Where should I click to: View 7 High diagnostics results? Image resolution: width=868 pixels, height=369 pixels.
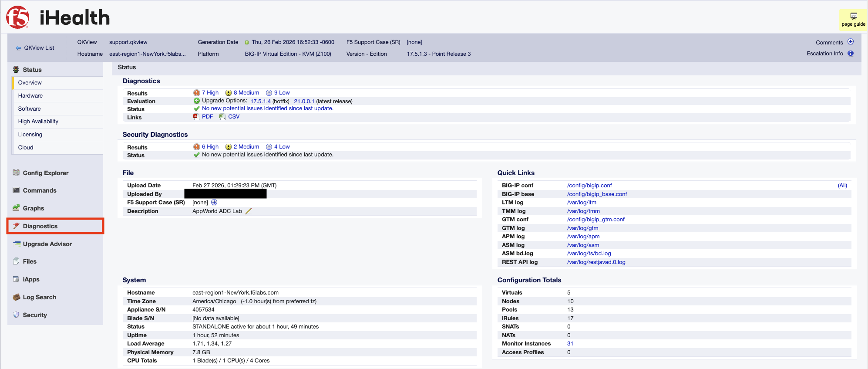(210, 93)
